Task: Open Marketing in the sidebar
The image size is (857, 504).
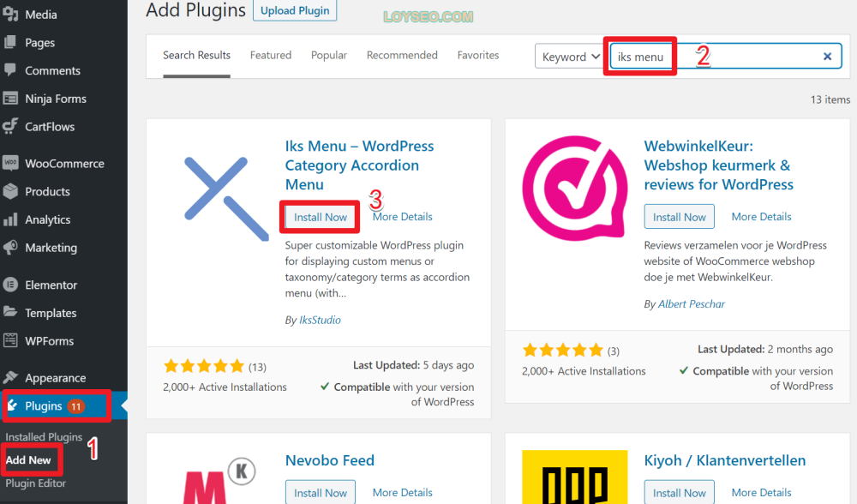Action: point(51,248)
